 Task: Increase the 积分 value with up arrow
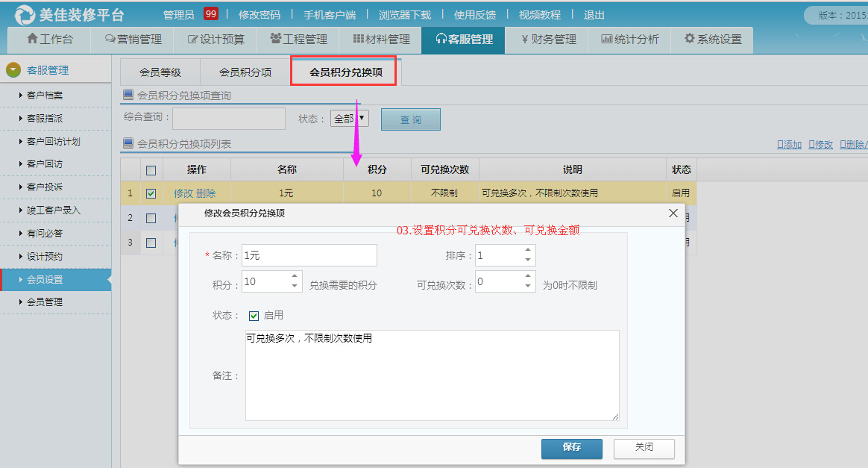(x=295, y=277)
